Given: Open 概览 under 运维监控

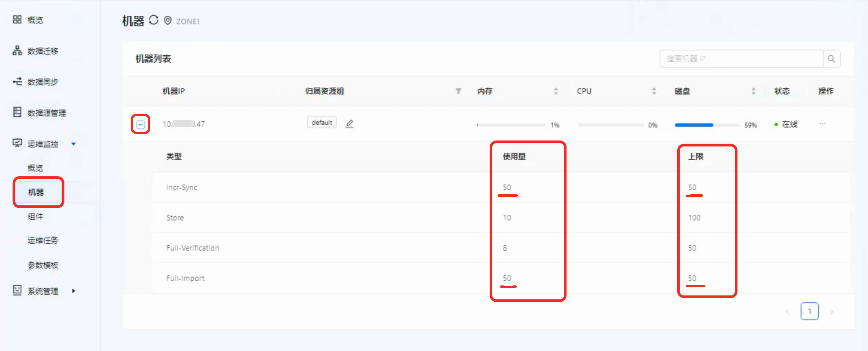Looking at the screenshot, I should 35,168.
